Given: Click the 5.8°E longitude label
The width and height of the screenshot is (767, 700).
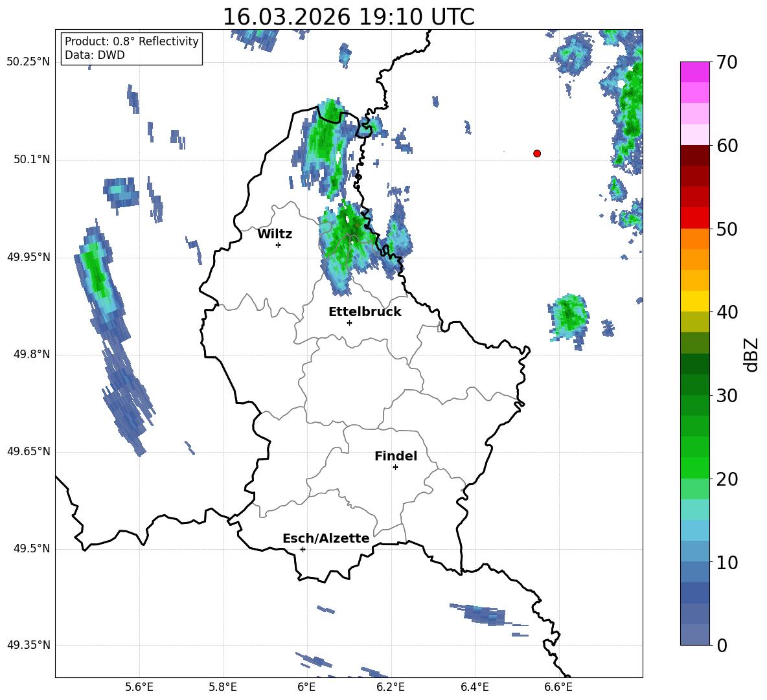Looking at the screenshot, I should 223,687.
